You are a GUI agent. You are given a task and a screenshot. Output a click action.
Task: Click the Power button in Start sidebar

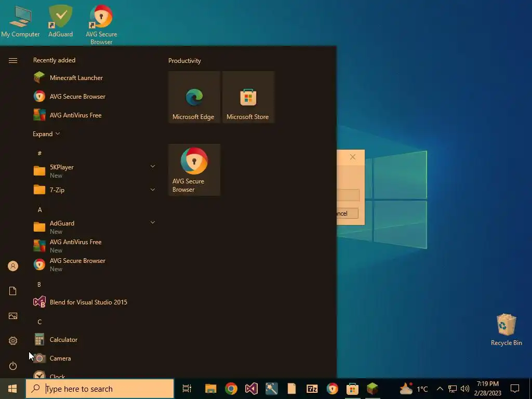pyautogui.click(x=13, y=366)
